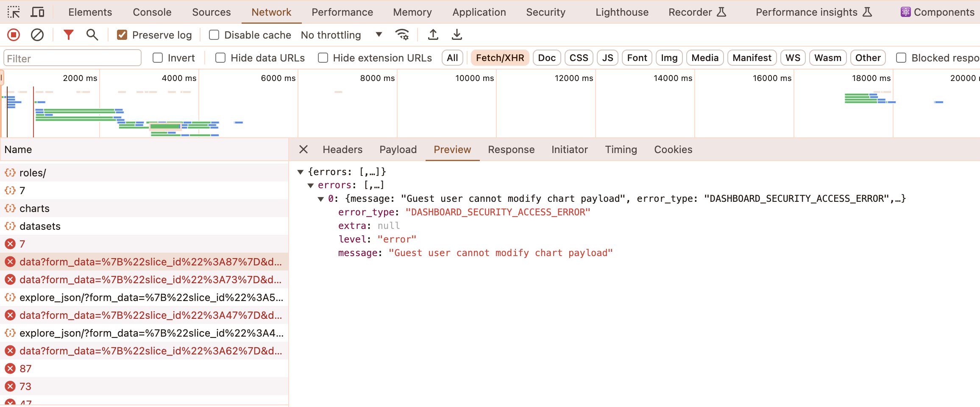This screenshot has width=980, height=407.
Task: Filter requests by Media
Action: pyautogui.click(x=704, y=58)
